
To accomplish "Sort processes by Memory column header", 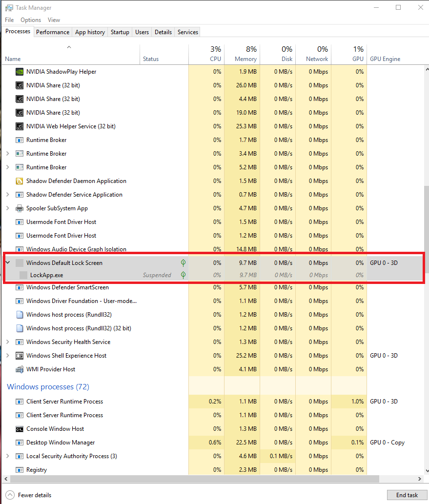I will (245, 59).
